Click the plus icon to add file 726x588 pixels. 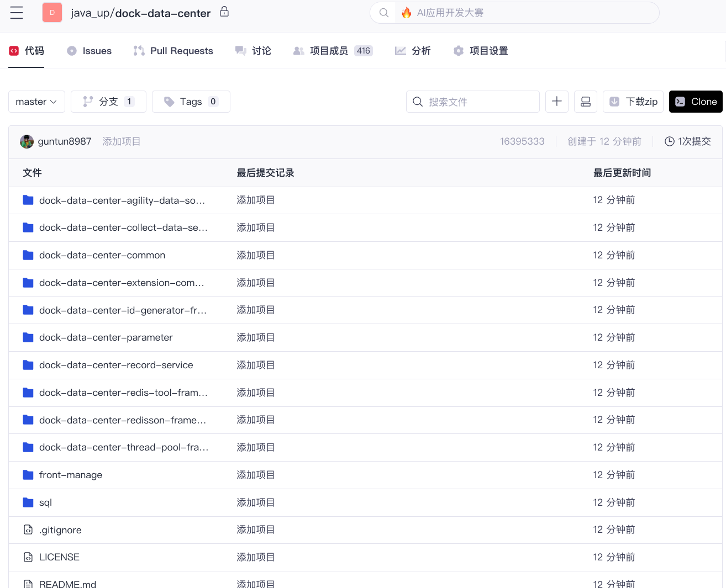tap(556, 102)
